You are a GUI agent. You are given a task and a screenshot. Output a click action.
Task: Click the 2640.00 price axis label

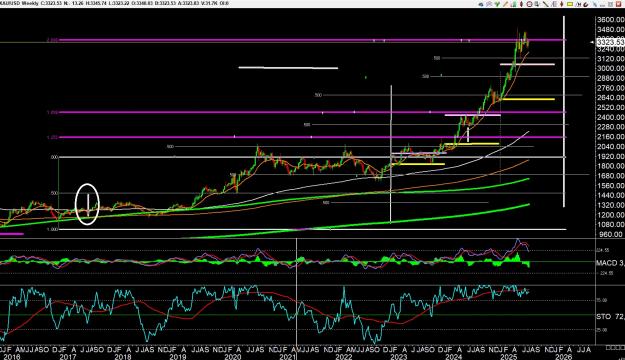[x=610, y=98]
